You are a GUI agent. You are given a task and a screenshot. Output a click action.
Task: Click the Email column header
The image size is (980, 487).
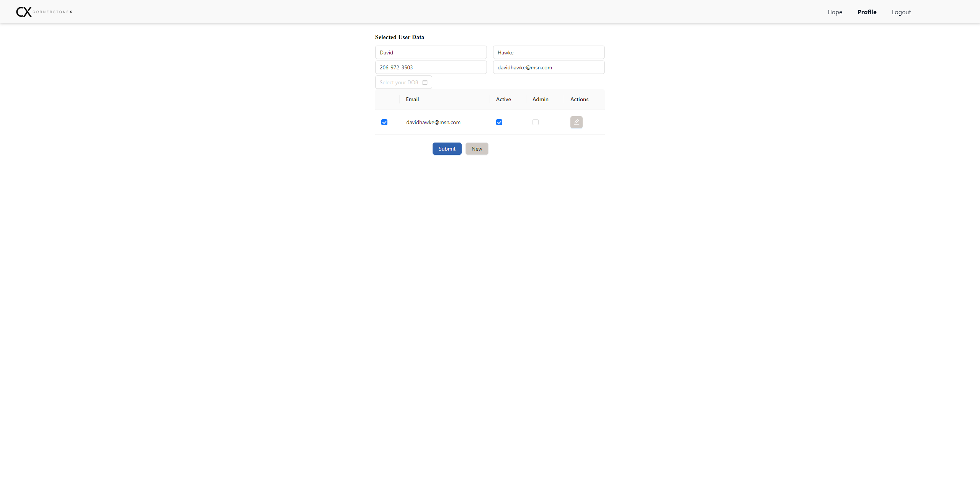412,99
